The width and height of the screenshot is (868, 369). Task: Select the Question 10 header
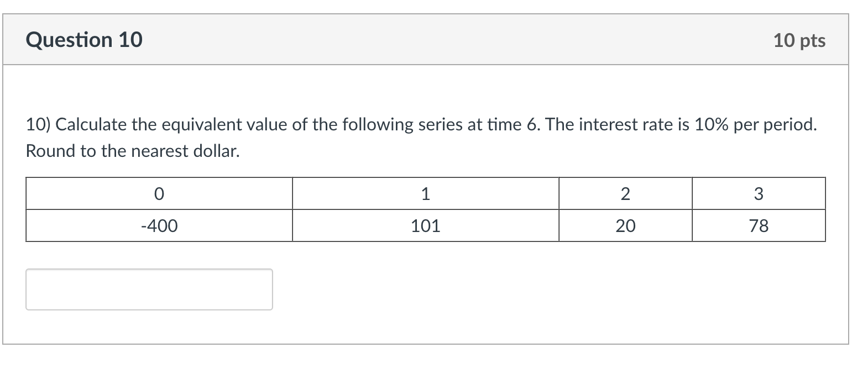[x=85, y=39]
